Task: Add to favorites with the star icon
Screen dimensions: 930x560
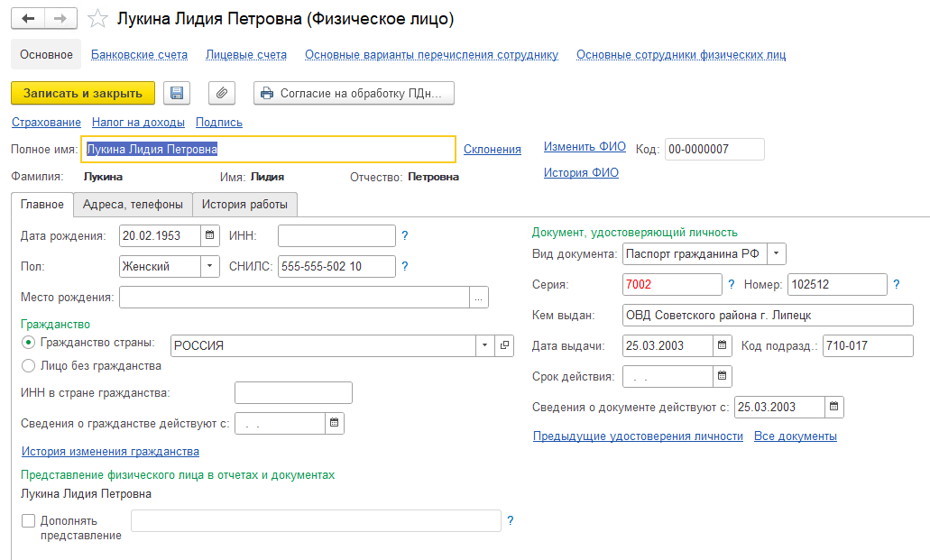Action: (x=97, y=19)
